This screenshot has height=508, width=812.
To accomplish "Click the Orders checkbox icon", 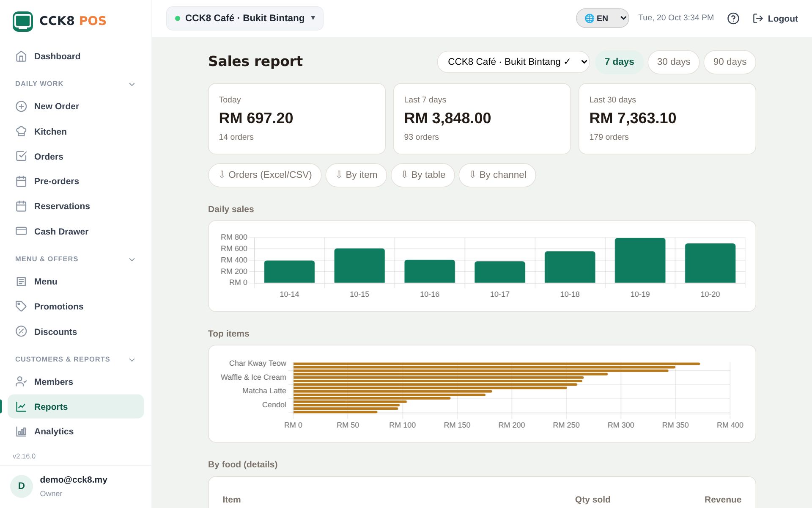I will 21,156.
